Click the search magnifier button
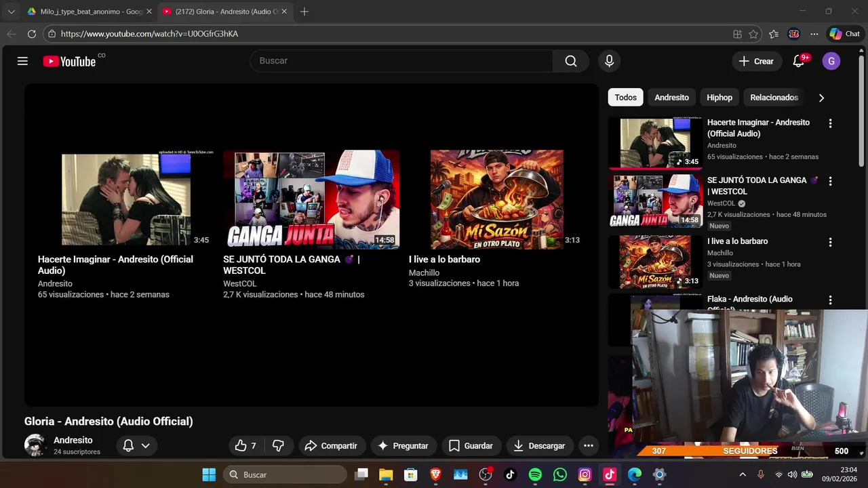 [x=571, y=61]
